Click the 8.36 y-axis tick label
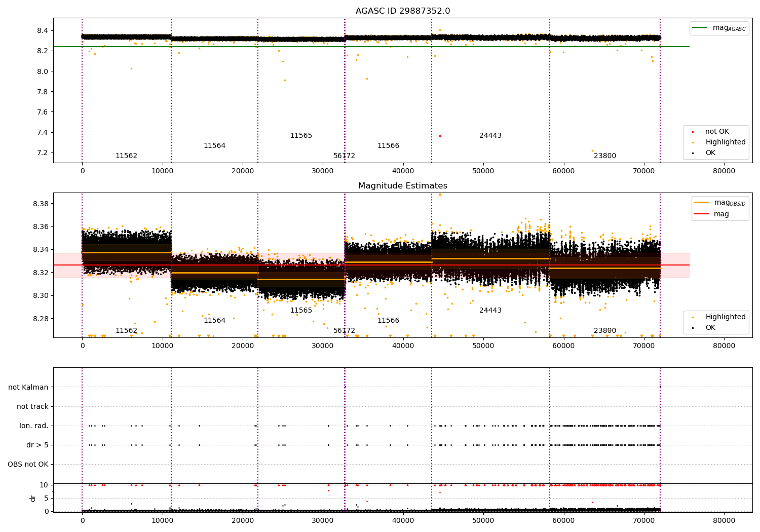This screenshot has width=760, height=532. click(41, 226)
